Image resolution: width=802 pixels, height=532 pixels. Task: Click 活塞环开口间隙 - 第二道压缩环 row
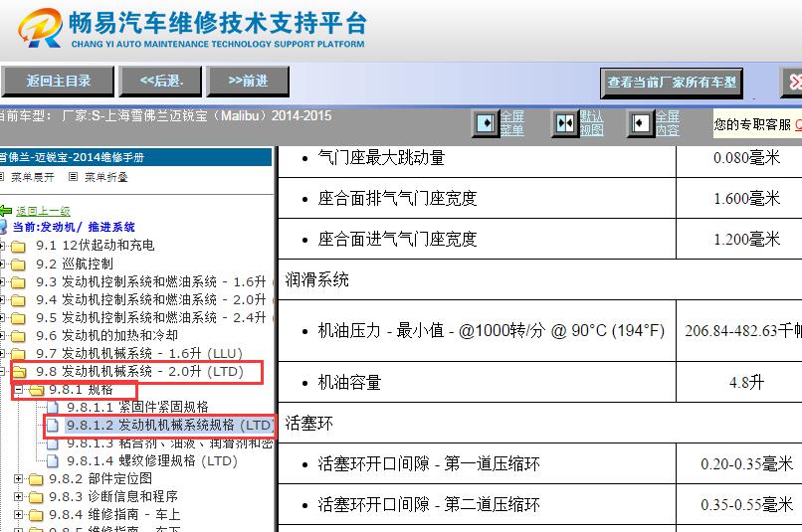point(429,505)
